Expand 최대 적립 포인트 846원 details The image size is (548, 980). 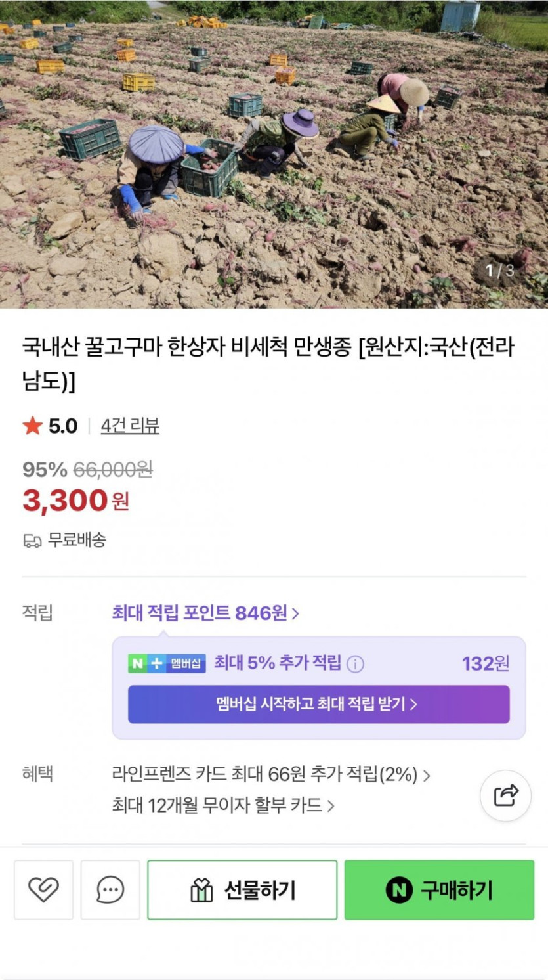[x=205, y=613]
